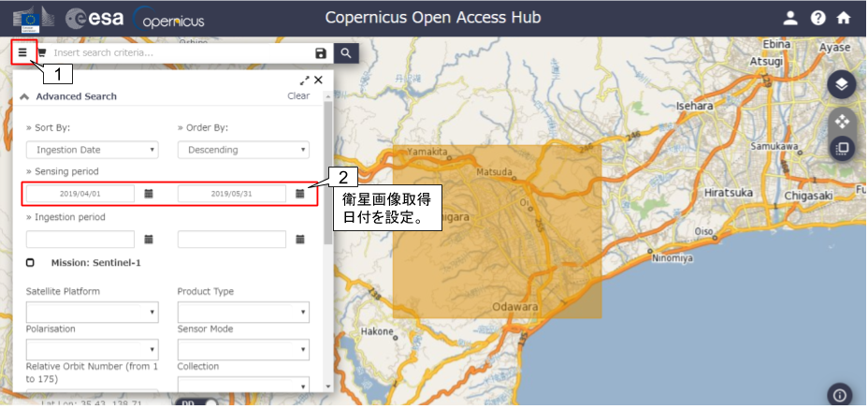868x409 pixels.
Task: Select the pan/navigation mode icon
Action: [842, 121]
